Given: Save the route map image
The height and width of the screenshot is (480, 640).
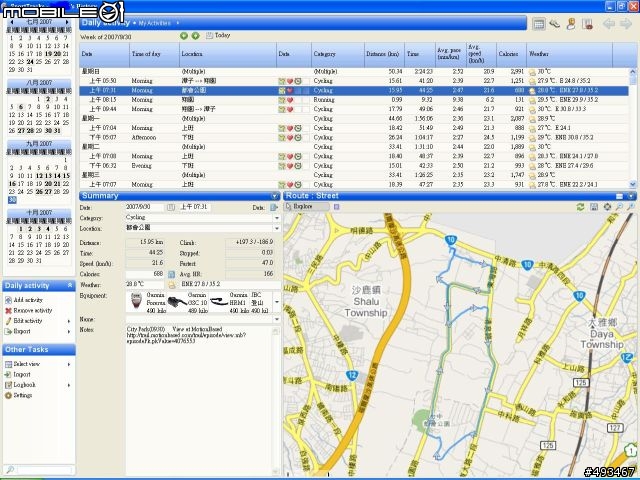Looking at the screenshot, I should pyautogui.click(x=593, y=207).
